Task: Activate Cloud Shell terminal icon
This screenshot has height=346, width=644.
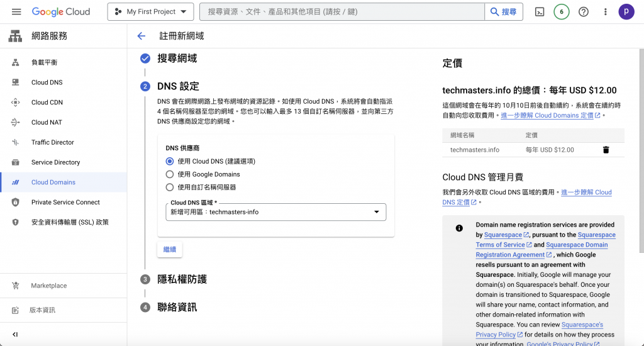Action: point(540,11)
